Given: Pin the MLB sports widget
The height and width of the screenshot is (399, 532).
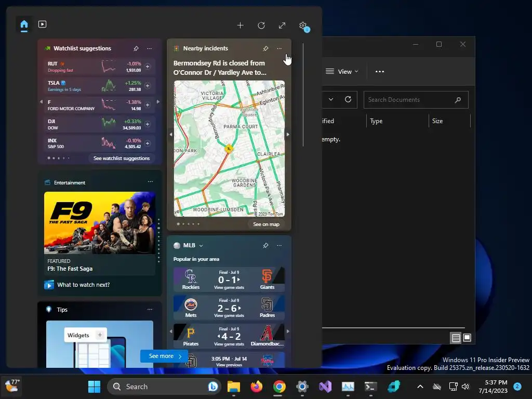Looking at the screenshot, I should pos(265,245).
